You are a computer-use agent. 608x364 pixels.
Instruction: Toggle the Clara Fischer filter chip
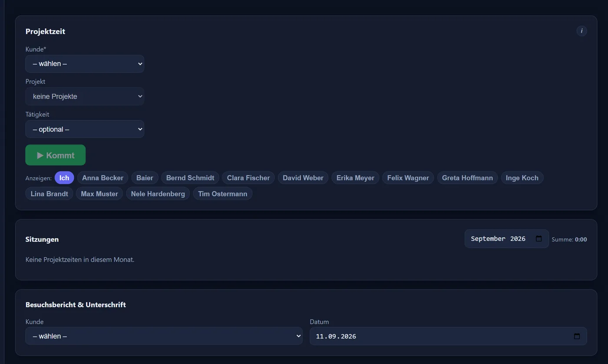248,178
